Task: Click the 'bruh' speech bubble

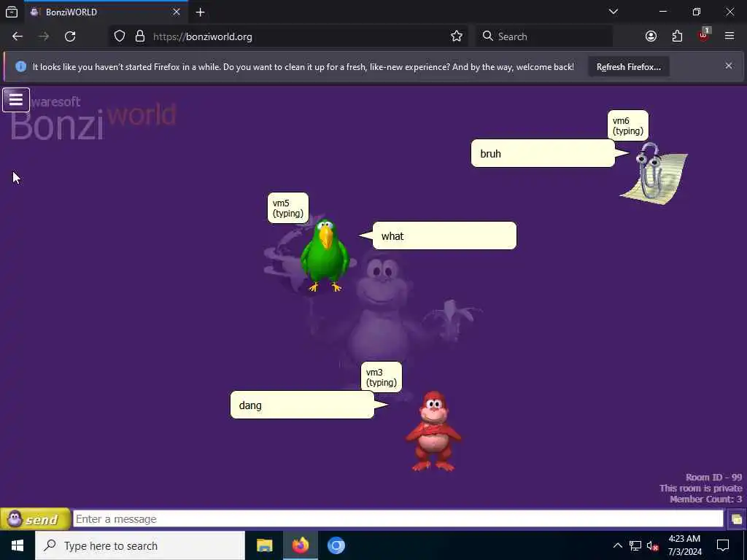Action: click(x=543, y=153)
